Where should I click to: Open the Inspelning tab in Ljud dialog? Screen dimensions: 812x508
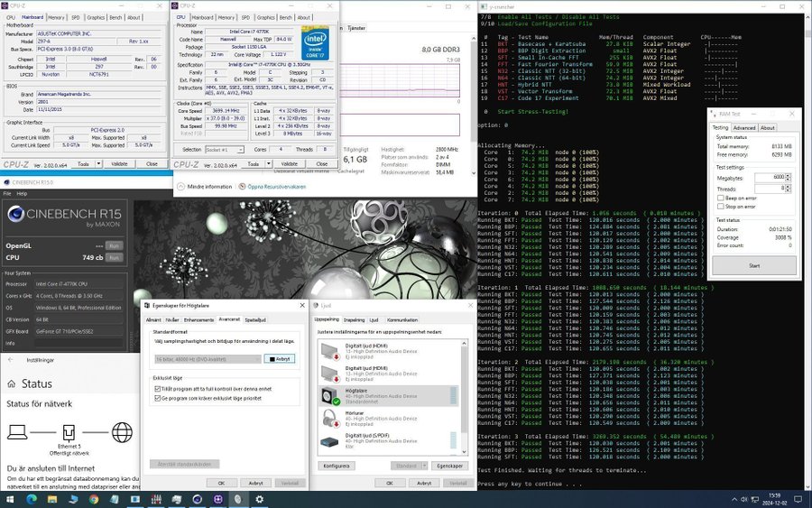pyautogui.click(x=355, y=320)
